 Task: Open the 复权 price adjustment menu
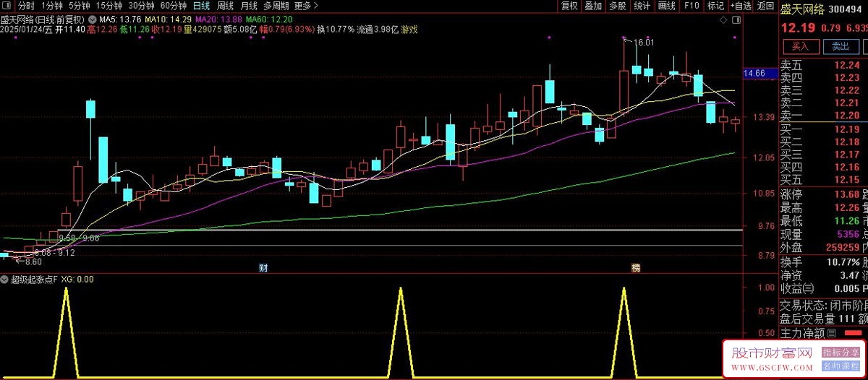click(x=570, y=6)
